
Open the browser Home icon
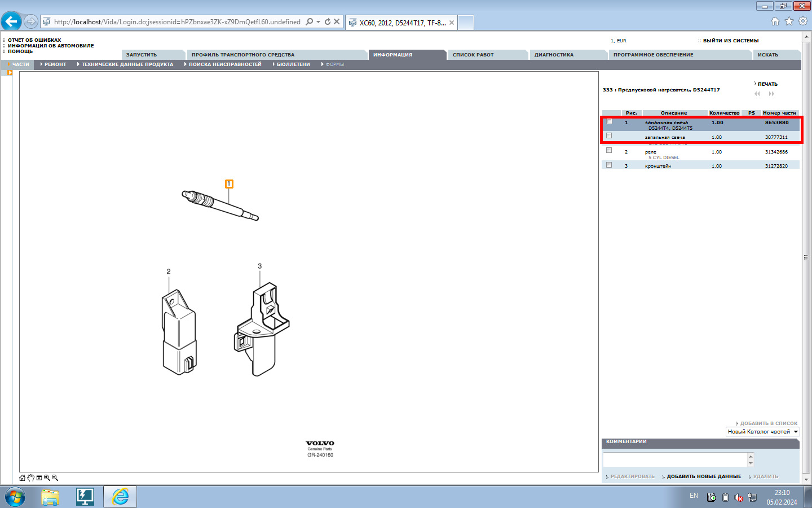(x=775, y=21)
